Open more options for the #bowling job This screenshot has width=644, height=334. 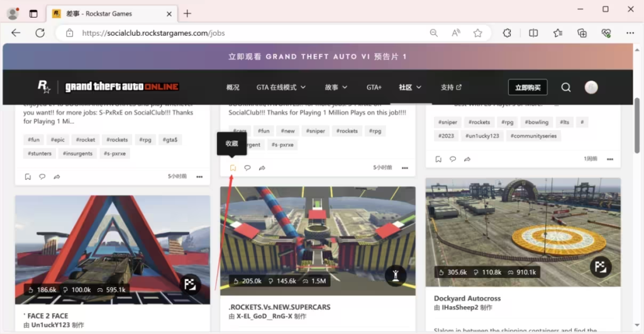pos(610,159)
